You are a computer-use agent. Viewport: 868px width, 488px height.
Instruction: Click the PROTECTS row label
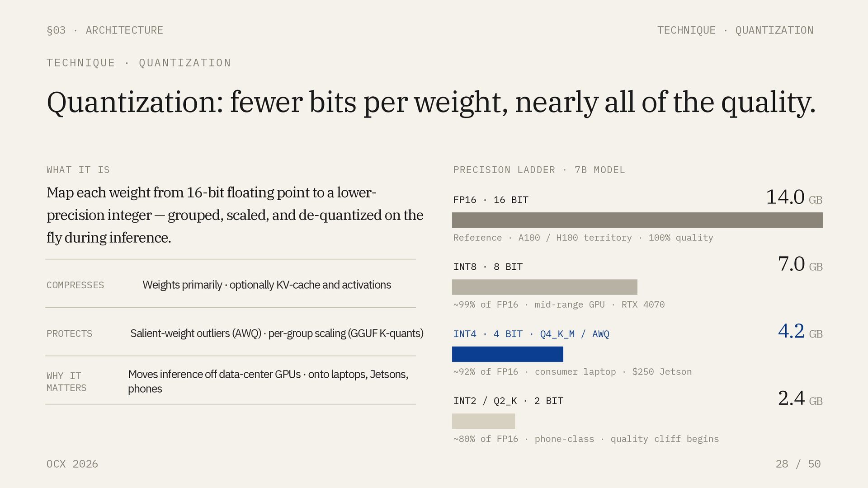point(69,333)
